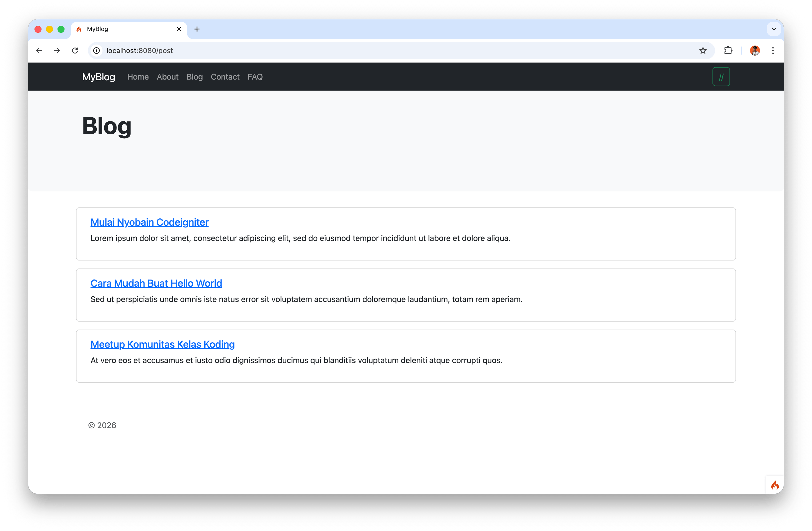Open the Mulai Nyobain Codeigniter post
Viewport: 812px width, 531px height.
coord(149,222)
